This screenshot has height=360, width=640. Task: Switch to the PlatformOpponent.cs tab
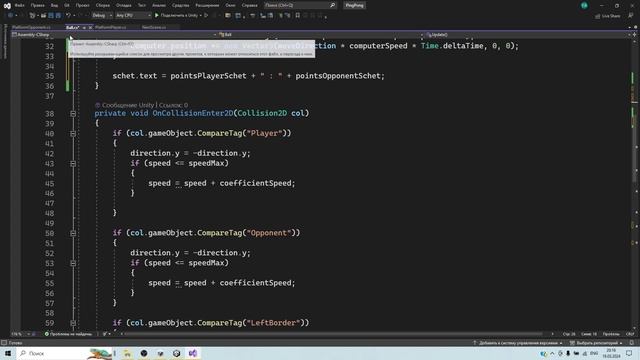pos(31,27)
